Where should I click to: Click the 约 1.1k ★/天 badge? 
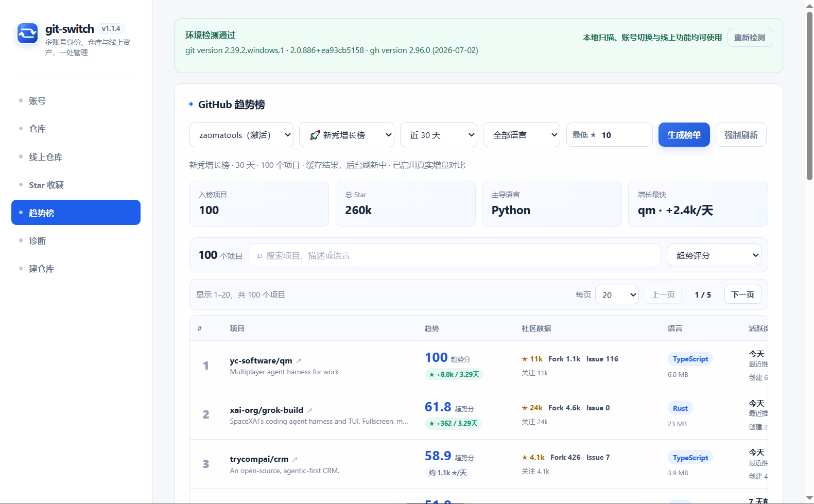click(x=447, y=473)
